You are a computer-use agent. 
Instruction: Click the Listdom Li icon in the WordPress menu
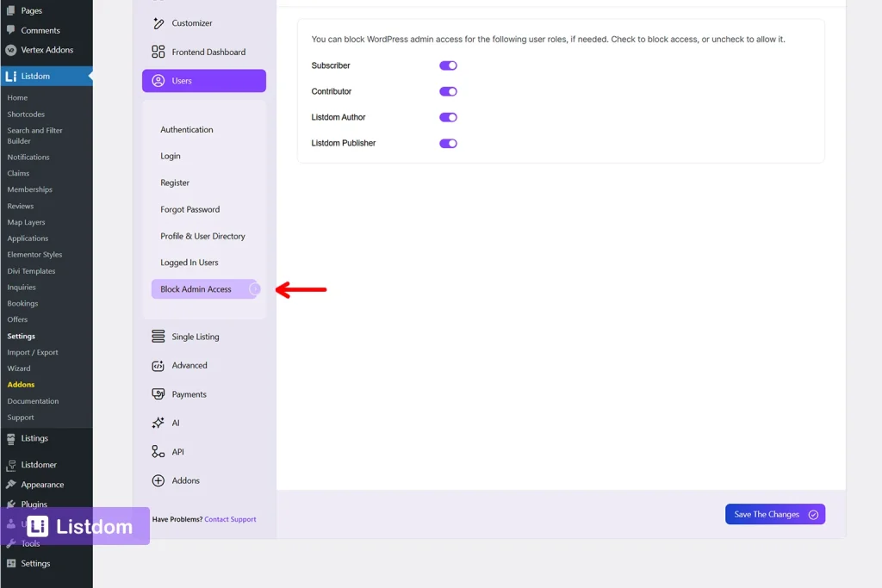[10, 76]
